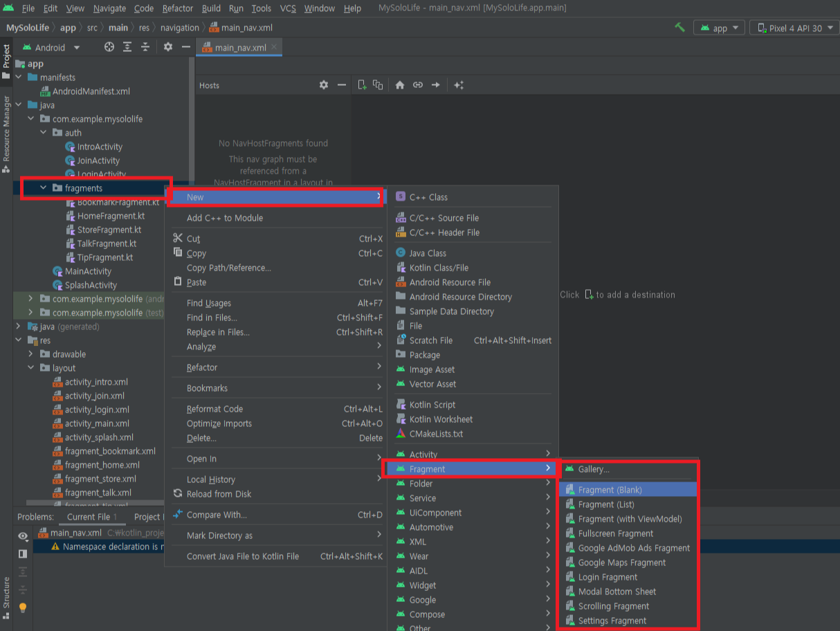Viewport: 840px width, 631px height.
Task: Choose Reload from Disk
Action: (275, 494)
